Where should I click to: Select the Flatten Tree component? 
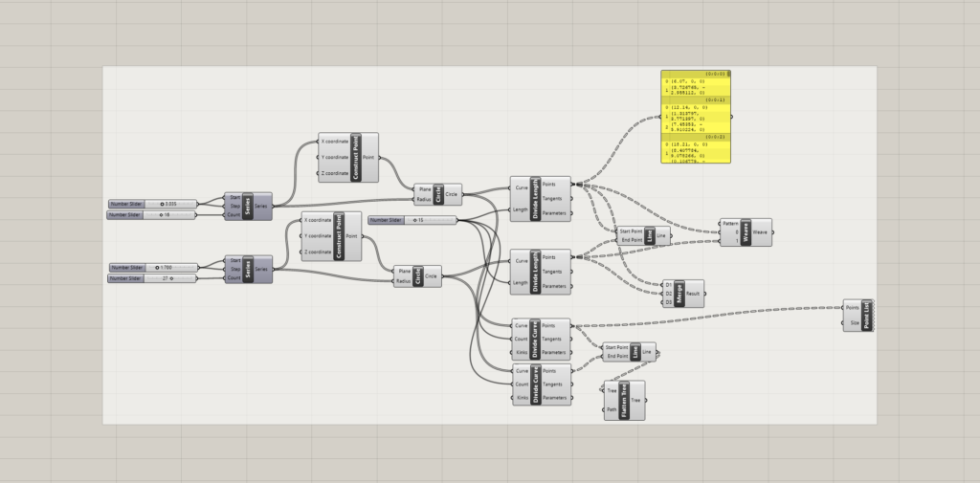(x=624, y=401)
